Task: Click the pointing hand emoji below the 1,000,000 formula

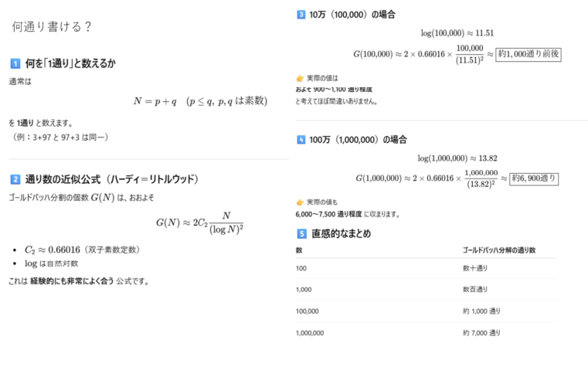Action: pyautogui.click(x=301, y=201)
